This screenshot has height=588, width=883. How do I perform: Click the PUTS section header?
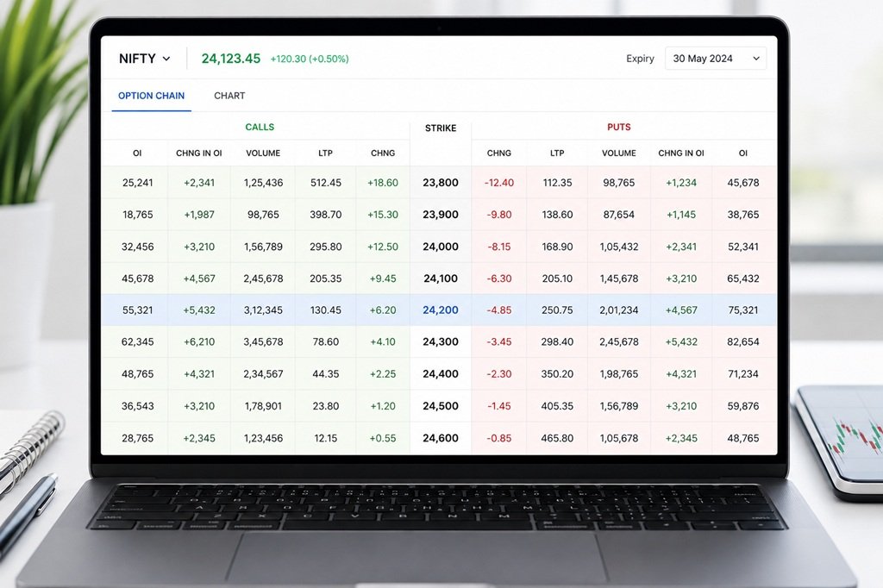tap(619, 128)
